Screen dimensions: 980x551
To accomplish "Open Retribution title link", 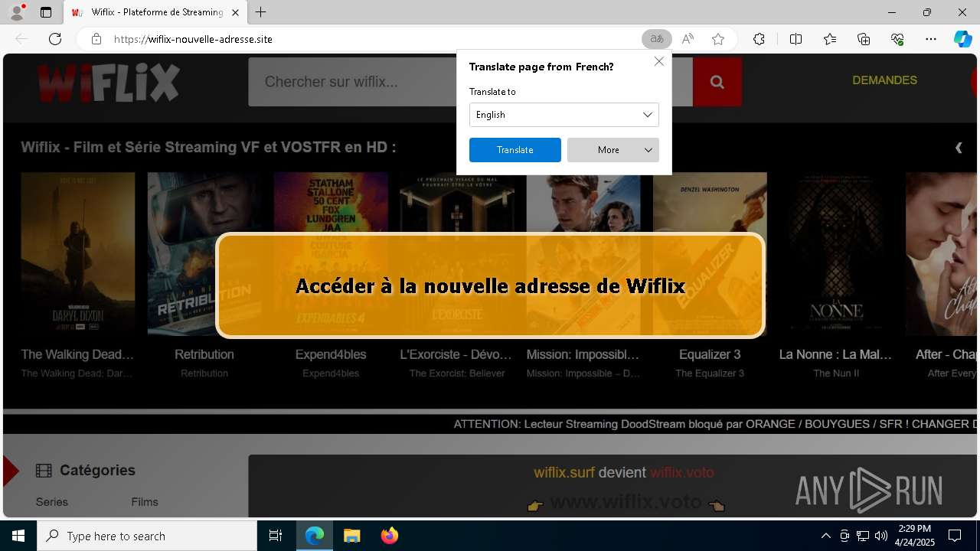I will coord(204,354).
